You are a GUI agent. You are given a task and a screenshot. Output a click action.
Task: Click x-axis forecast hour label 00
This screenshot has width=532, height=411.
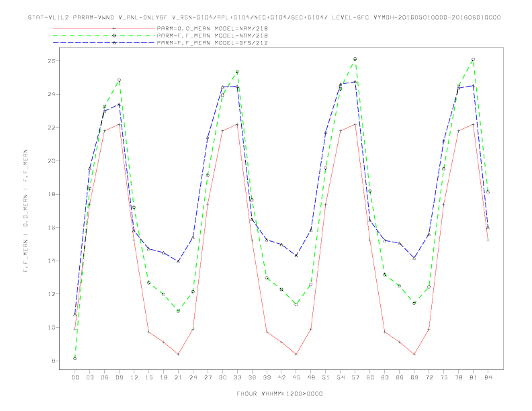pyautogui.click(x=75, y=377)
